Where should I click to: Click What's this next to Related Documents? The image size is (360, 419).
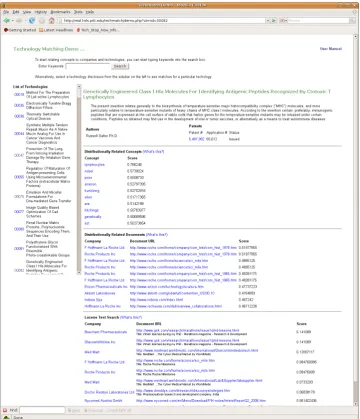pyautogui.click(x=157, y=235)
